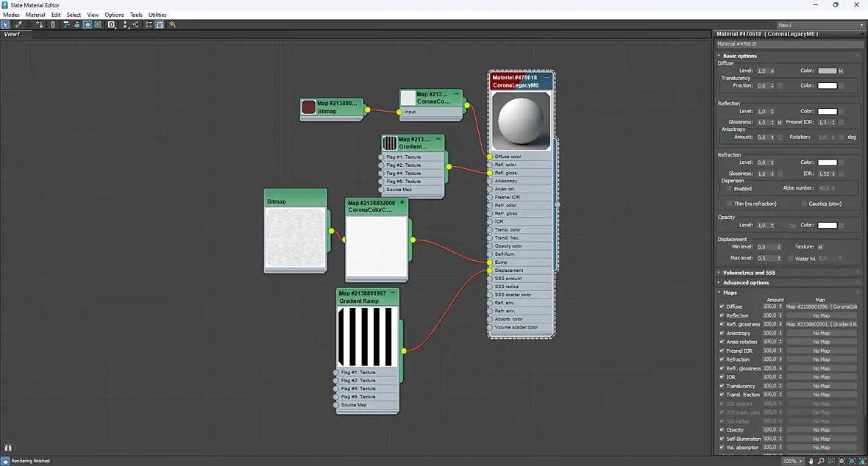Toggle Material/Map Browser icon
Image resolution: width=868 pixels, height=466 pixels.
pyautogui.click(x=149, y=24)
